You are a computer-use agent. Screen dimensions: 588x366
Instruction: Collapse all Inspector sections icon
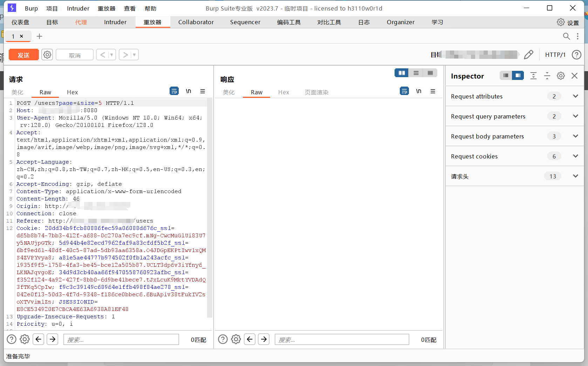pyautogui.click(x=547, y=76)
